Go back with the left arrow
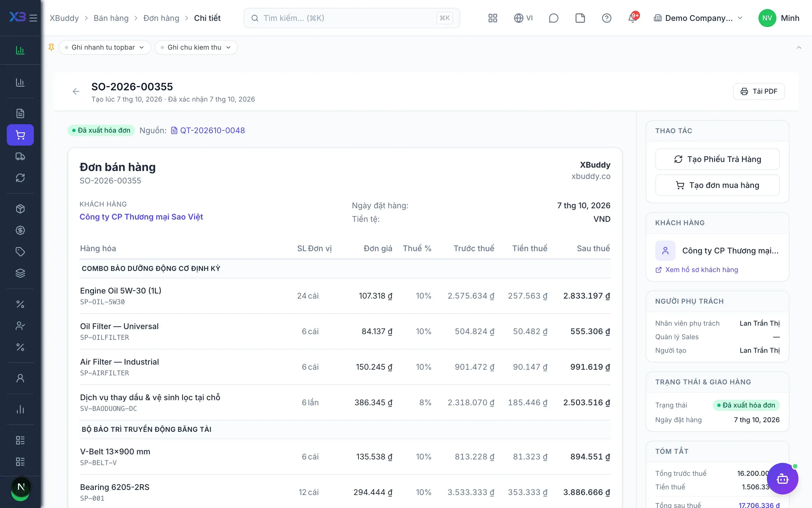Screen dimensions: 812x508 click(76, 91)
